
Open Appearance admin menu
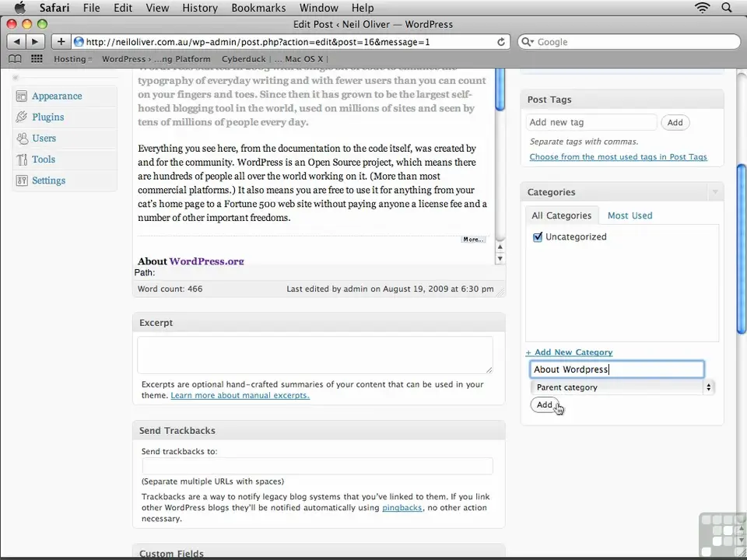point(57,96)
